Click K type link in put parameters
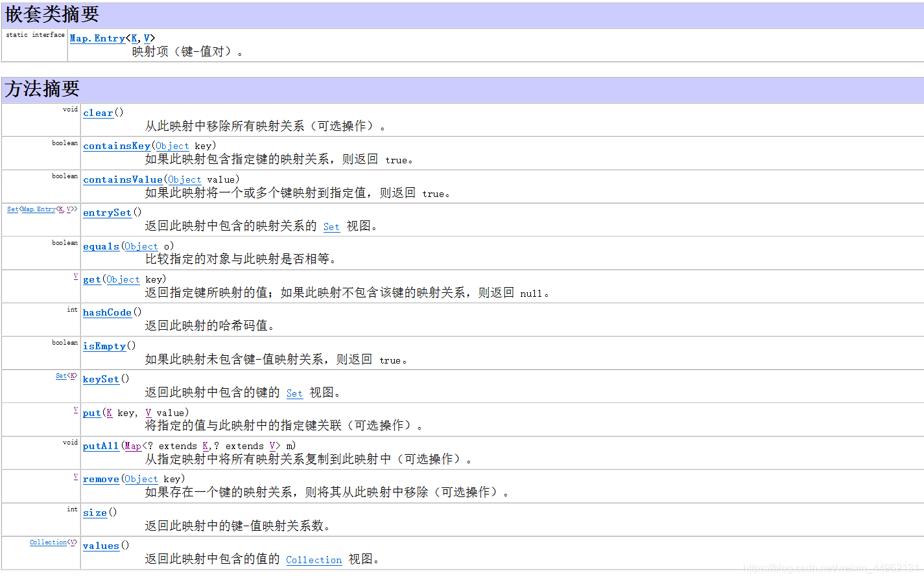This screenshot has height=580, width=924. 110,413
